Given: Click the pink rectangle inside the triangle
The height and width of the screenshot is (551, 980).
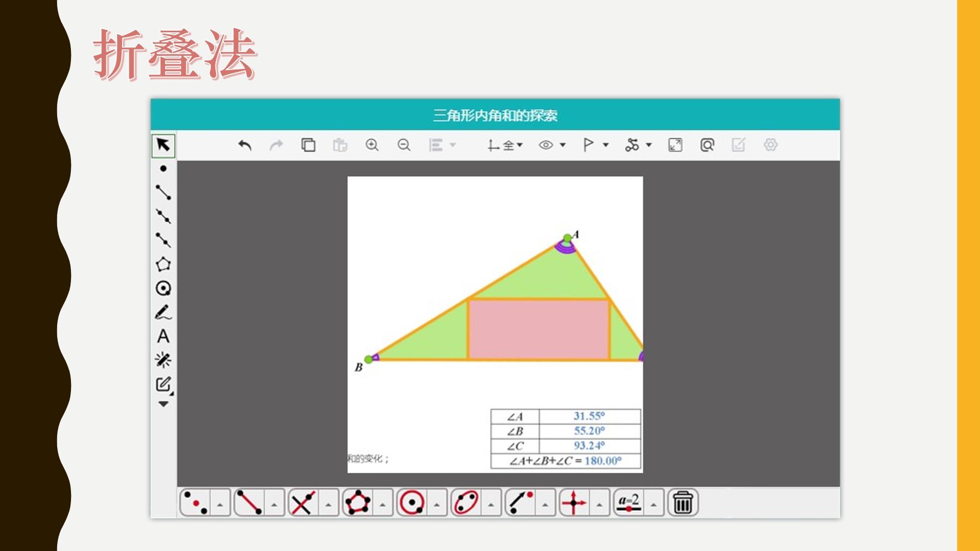Looking at the screenshot, I should point(538,330).
